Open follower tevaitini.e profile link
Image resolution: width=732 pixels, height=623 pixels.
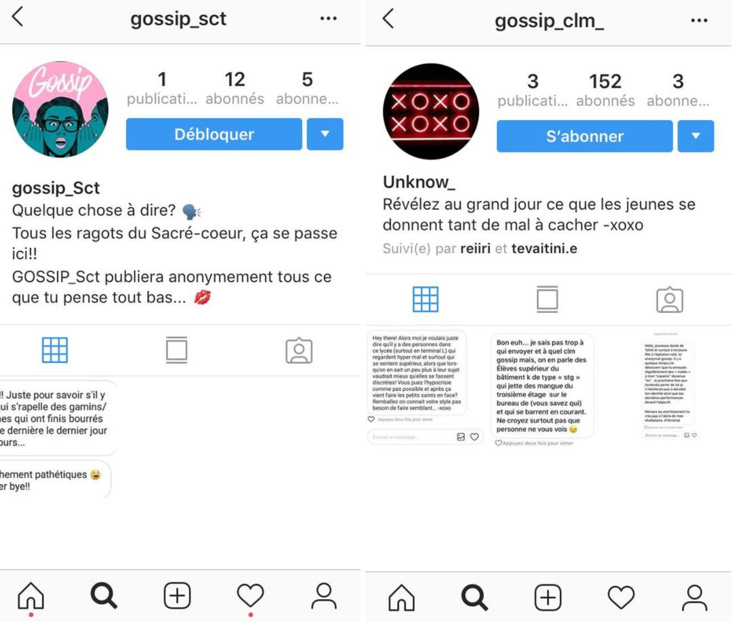click(x=544, y=248)
